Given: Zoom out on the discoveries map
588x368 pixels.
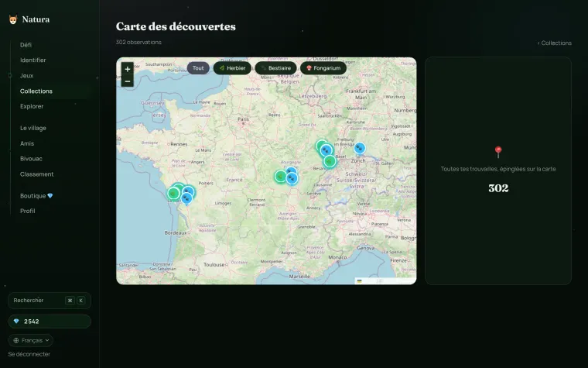Looking at the screenshot, I should click(128, 81).
